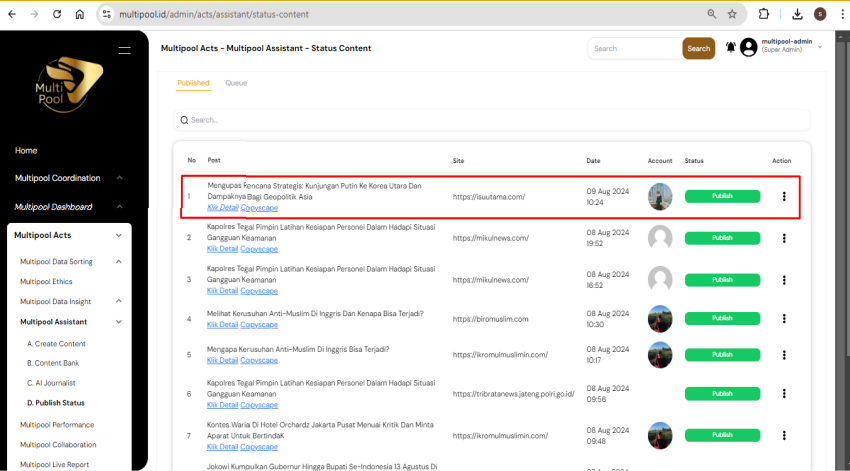Click account photo in biromuslim.com row
The width and height of the screenshot is (850, 471).
[660, 319]
